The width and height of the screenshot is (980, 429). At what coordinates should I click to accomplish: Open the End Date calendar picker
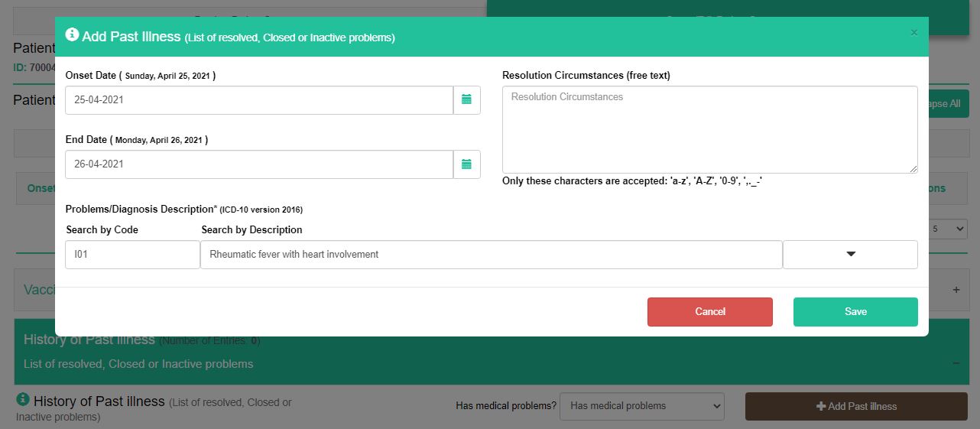466,164
